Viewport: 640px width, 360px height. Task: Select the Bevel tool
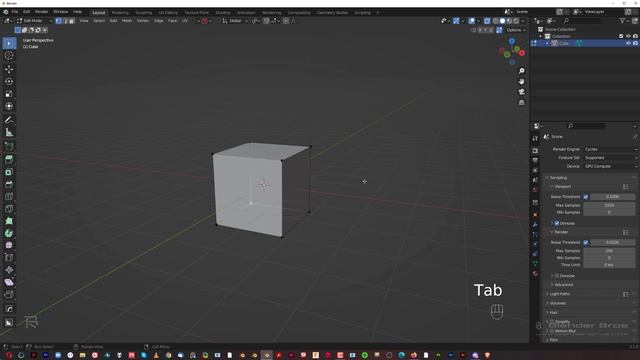[x=9, y=184]
